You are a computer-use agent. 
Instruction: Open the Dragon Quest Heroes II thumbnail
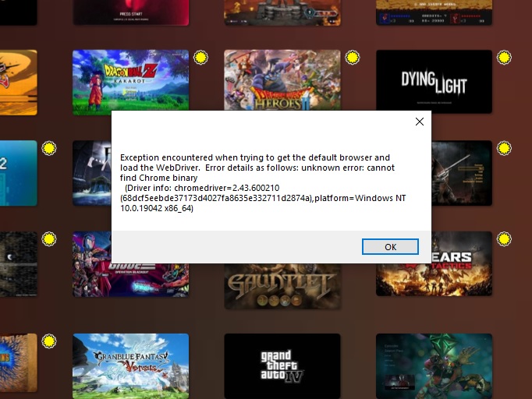click(x=282, y=80)
